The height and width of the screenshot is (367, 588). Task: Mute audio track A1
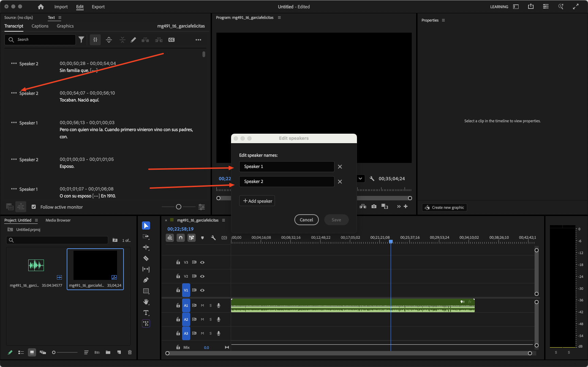202,305
